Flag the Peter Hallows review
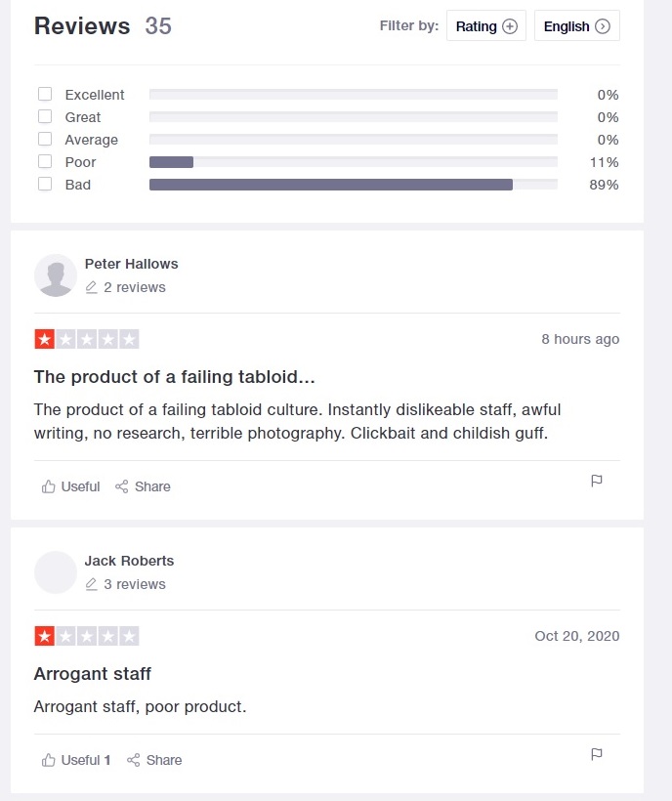Viewport: 672px width, 801px height. tap(597, 481)
